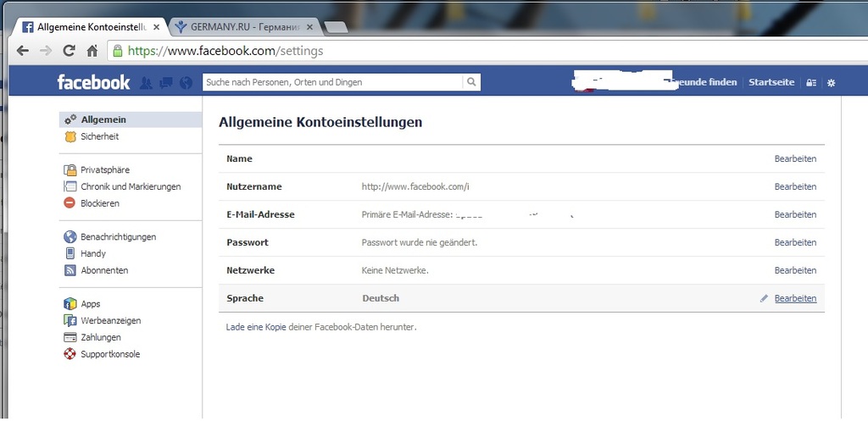The width and height of the screenshot is (868, 421).
Task: Open a new browser tab
Action: (336, 27)
